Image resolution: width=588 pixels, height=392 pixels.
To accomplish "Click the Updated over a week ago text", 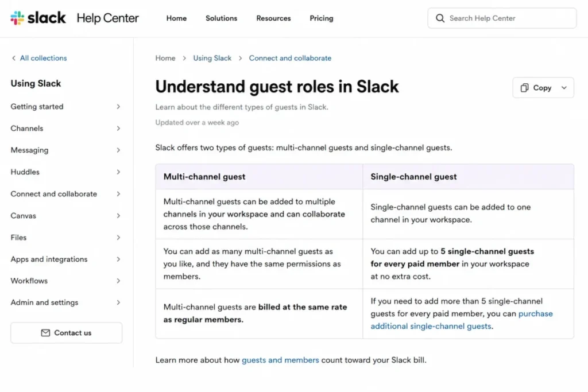I will (x=197, y=123).
